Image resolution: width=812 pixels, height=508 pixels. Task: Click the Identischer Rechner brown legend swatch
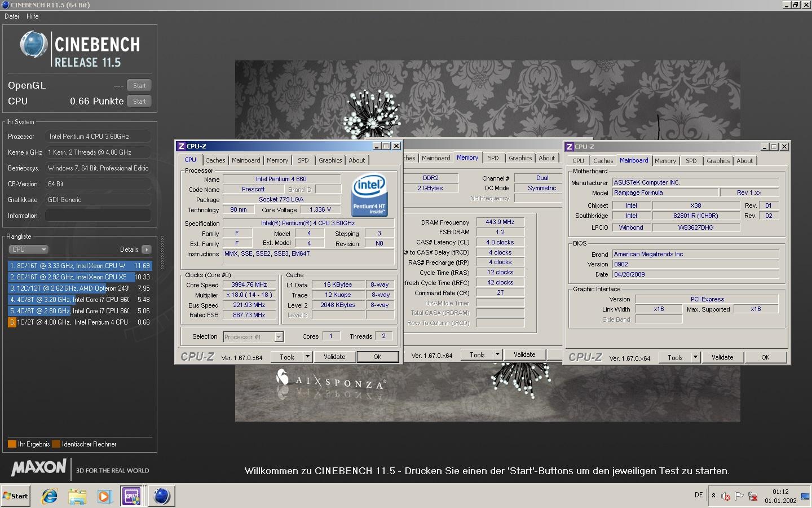tap(56, 444)
